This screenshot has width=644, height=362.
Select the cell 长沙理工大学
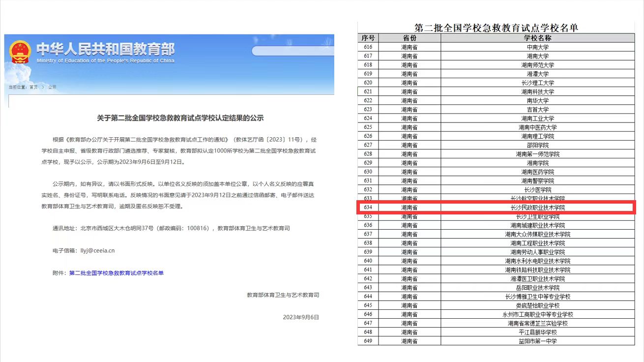click(x=538, y=83)
